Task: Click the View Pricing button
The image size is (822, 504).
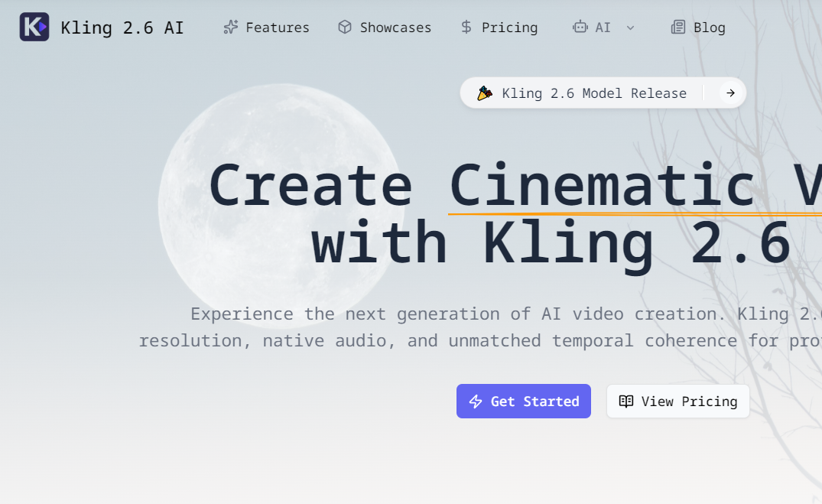Action: (677, 401)
